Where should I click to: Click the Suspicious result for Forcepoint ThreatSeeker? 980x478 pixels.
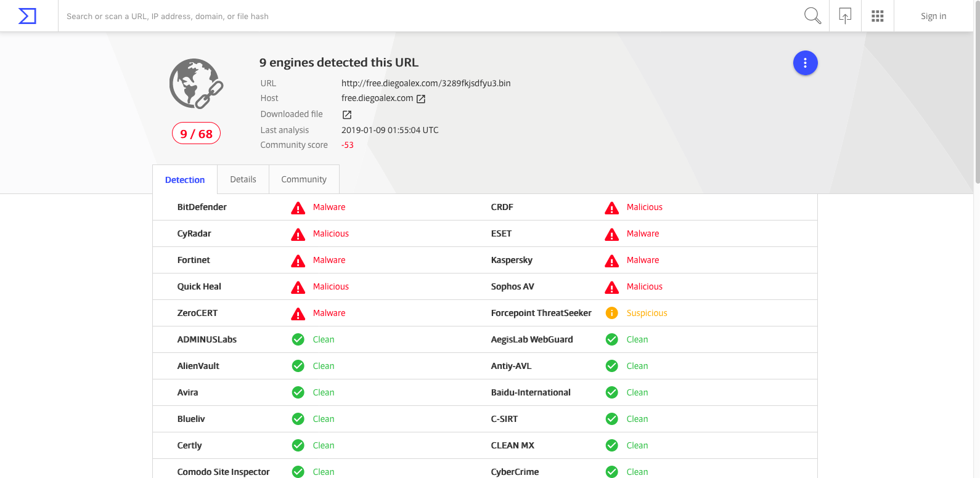(647, 313)
